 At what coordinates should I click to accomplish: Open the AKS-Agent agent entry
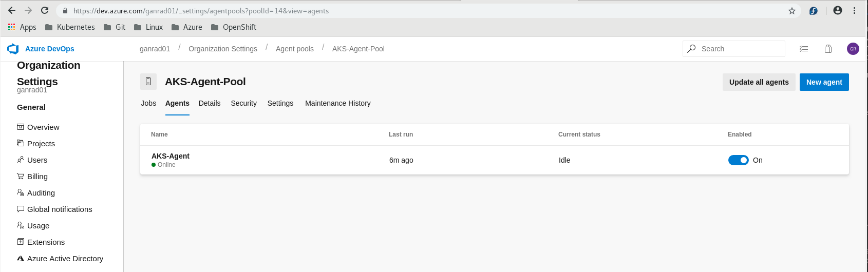click(x=171, y=156)
